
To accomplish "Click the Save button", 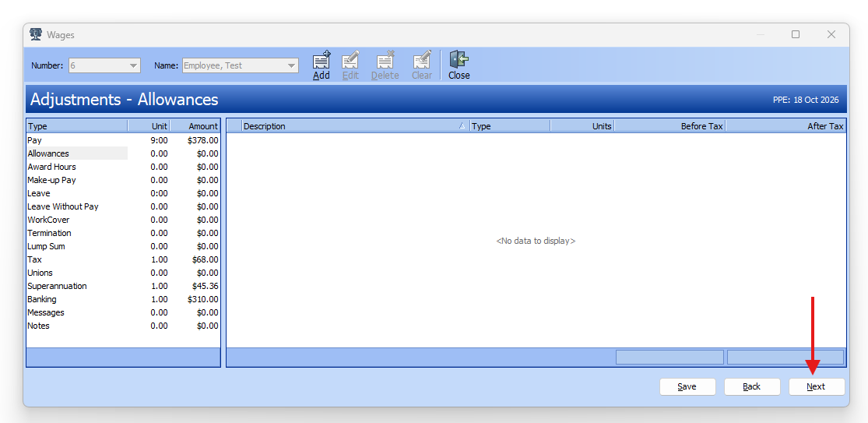I will 687,386.
